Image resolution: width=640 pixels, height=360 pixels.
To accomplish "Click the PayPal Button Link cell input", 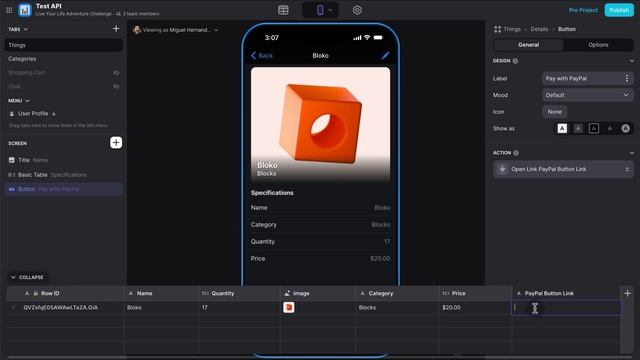I will tap(566, 308).
